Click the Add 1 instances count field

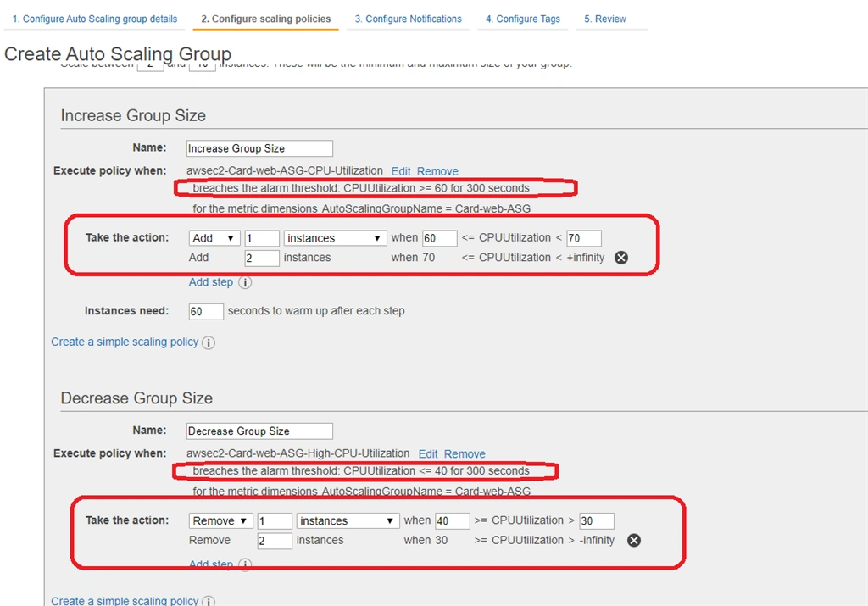[x=262, y=238]
